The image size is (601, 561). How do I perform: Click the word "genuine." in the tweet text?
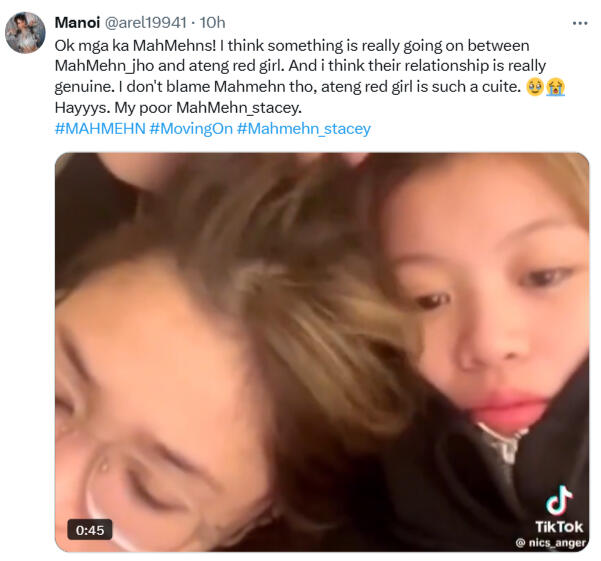tap(88, 87)
